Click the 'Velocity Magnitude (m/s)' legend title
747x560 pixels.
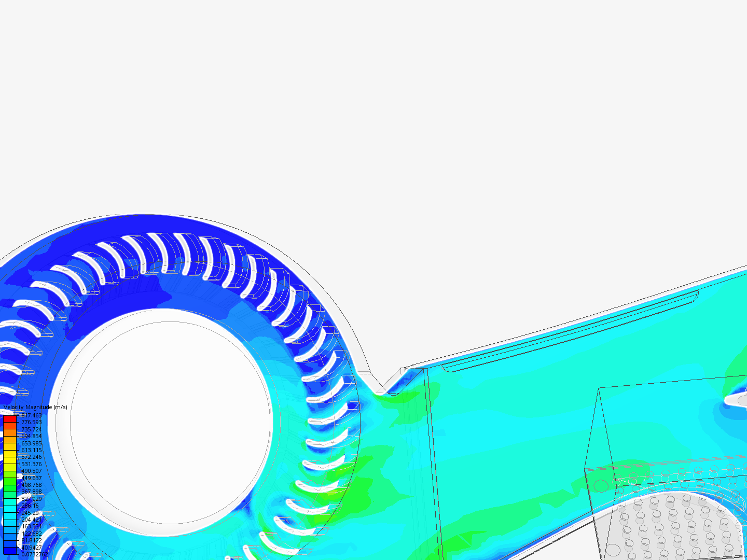(35, 407)
